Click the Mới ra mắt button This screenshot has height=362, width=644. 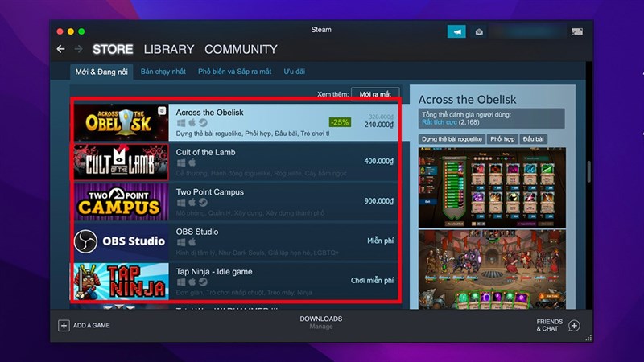pos(375,94)
